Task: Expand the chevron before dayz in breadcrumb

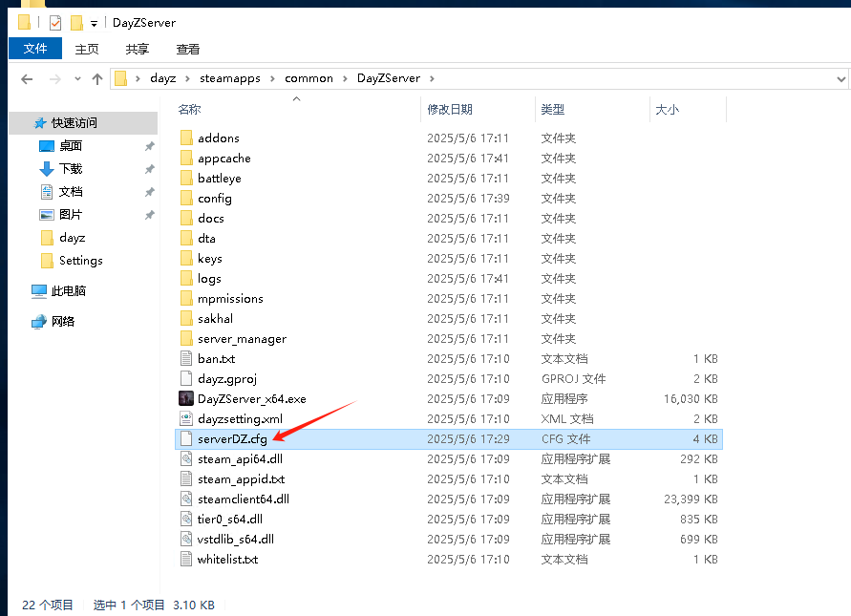Action: click(x=138, y=79)
